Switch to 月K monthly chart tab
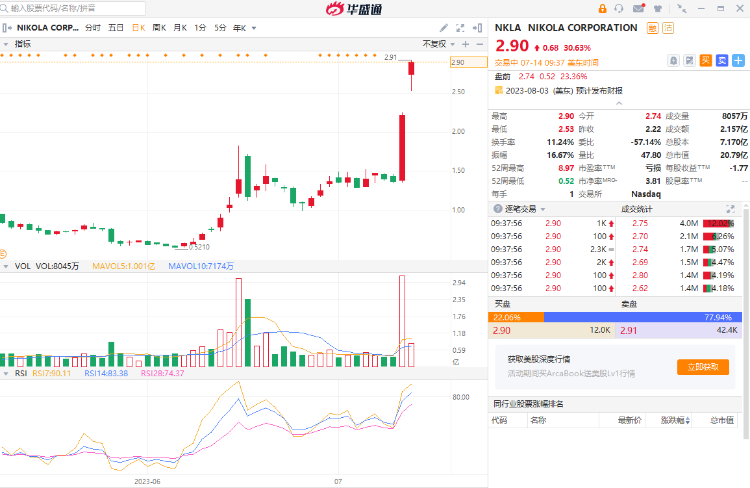The width and height of the screenshot is (750, 488). tap(180, 28)
